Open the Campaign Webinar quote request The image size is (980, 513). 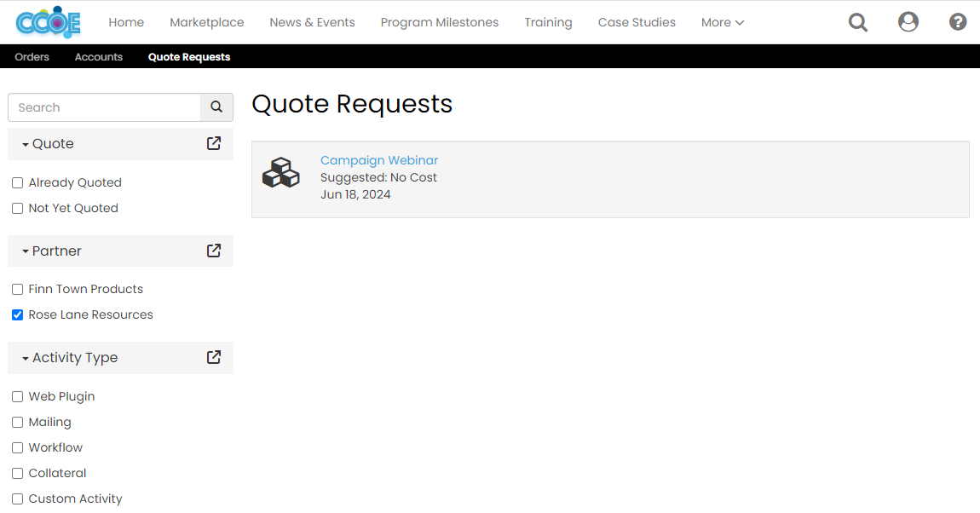point(379,160)
